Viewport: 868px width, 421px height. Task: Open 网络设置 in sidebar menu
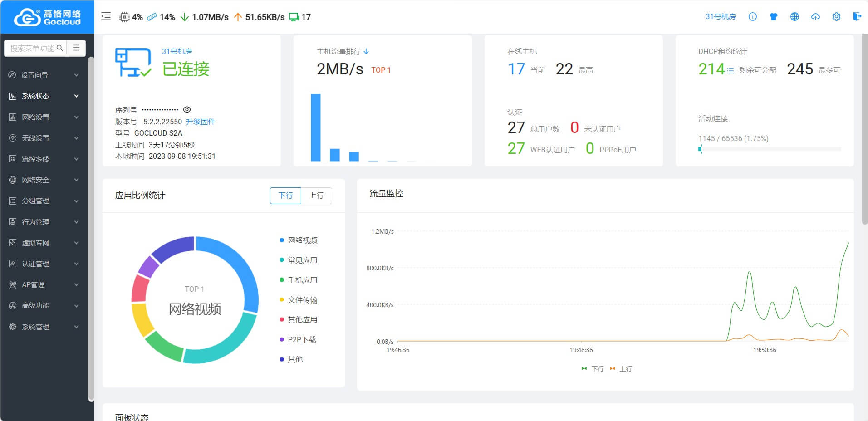tap(44, 117)
